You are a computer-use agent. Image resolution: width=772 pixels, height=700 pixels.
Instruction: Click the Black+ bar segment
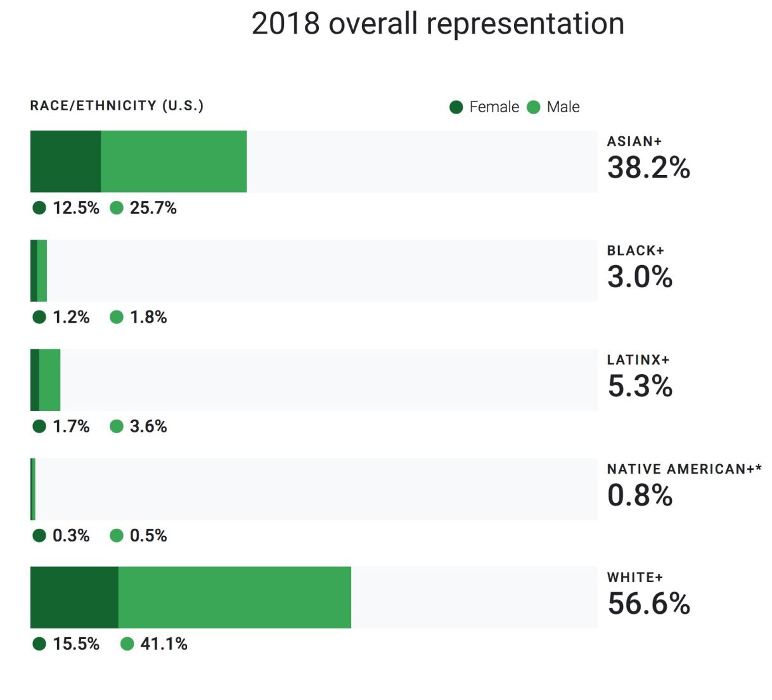(x=39, y=271)
